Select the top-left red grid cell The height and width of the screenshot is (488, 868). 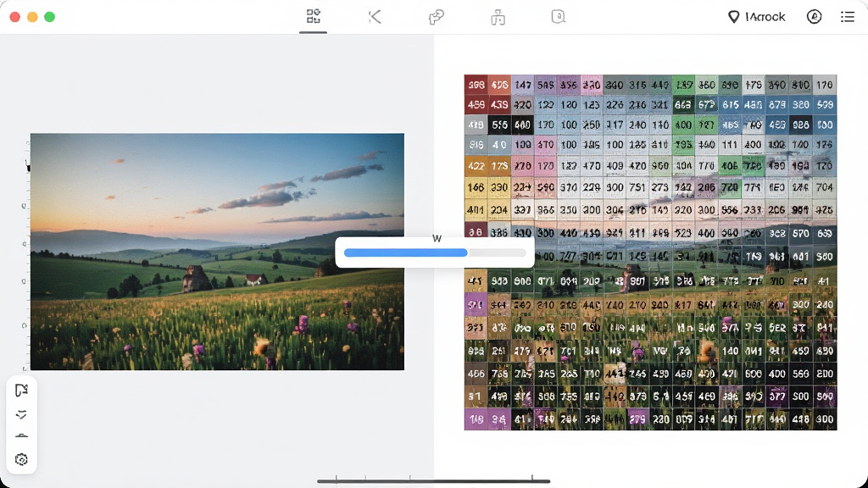[476, 85]
